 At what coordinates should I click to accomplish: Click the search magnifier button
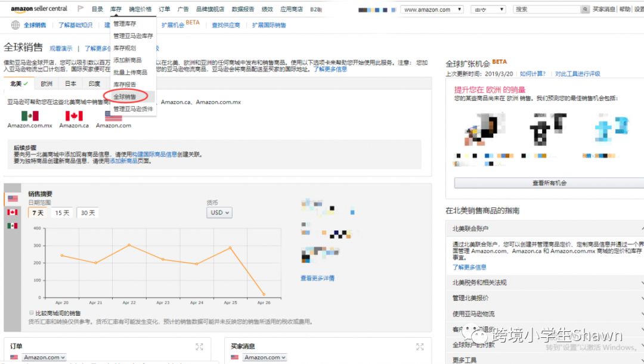pyautogui.click(x=585, y=9)
